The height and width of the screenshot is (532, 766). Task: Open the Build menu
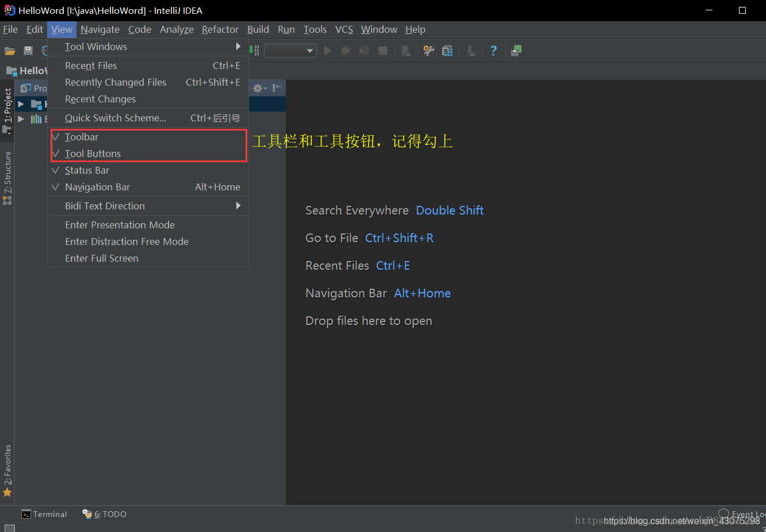[x=258, y=29]
